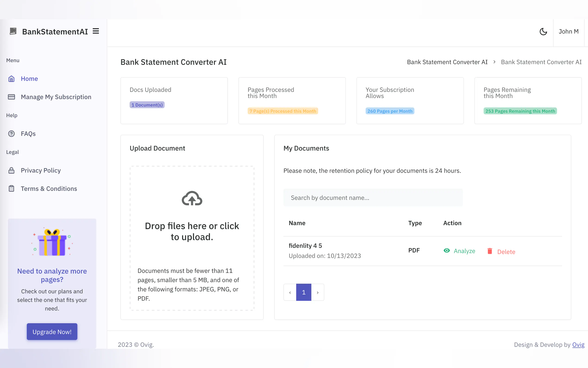Open the Ovig link in the footer
The image size is (588, 368).
579,344
